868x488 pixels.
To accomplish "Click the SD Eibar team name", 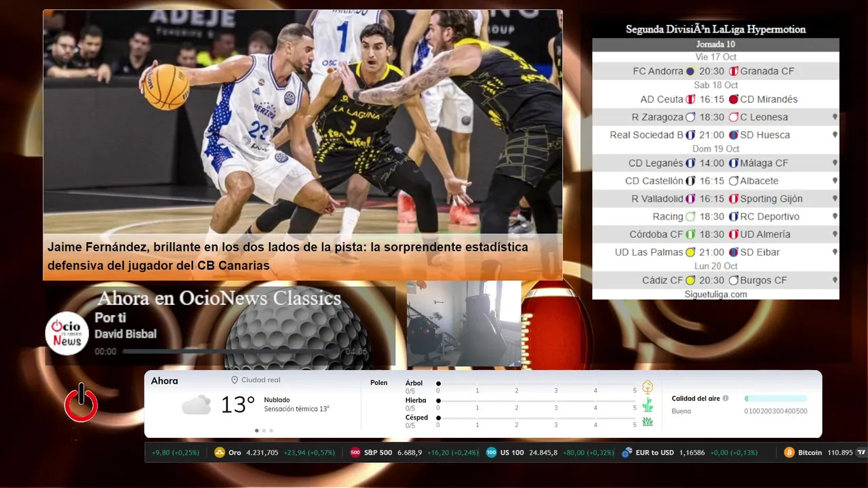I will 760,252.
